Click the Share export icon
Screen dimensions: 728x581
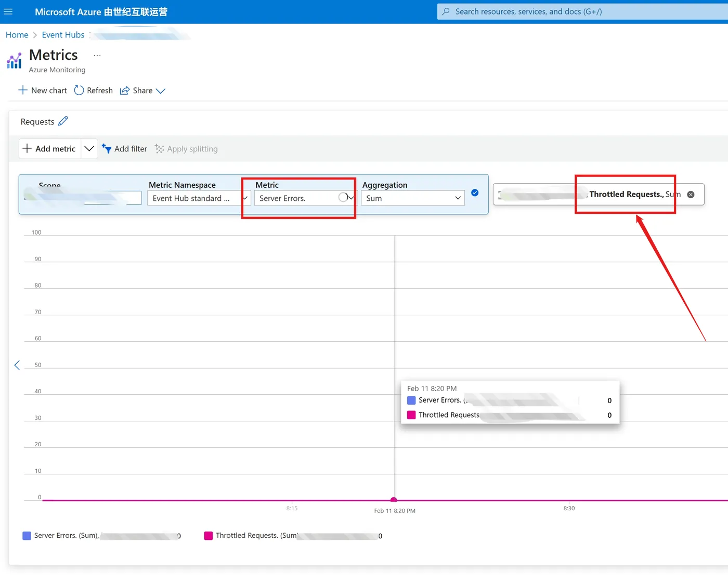(125, 91)
